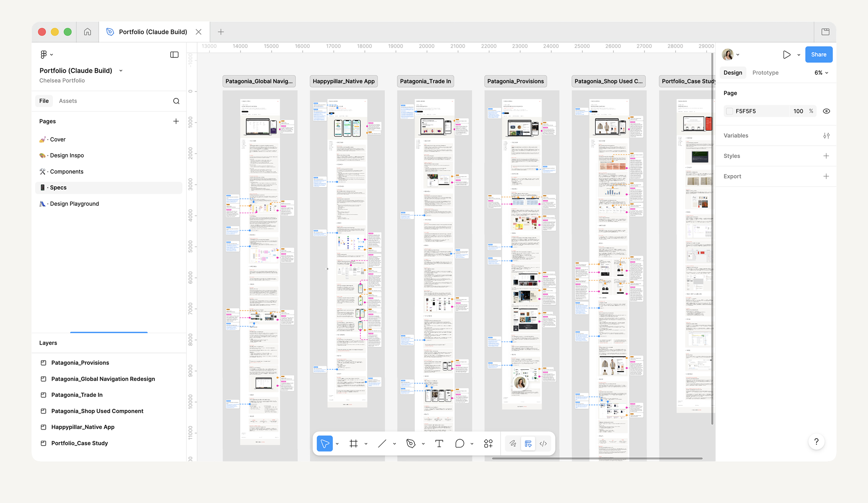The image size is (868, 503).
Task: Click the search icon in File panel
Action: 176,101
